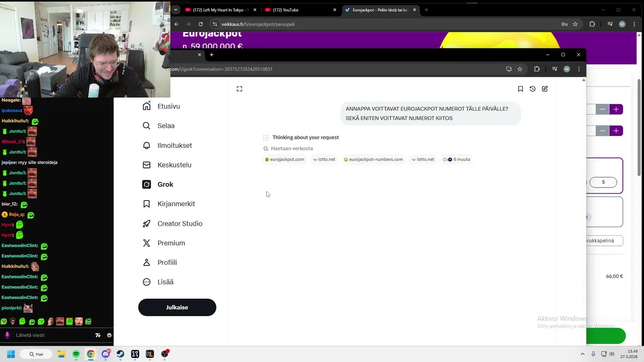Image resolution: width=644 pixels, height=362 pixels.
Task: Open Windows Start menu
Action: [x=11, y=354]
